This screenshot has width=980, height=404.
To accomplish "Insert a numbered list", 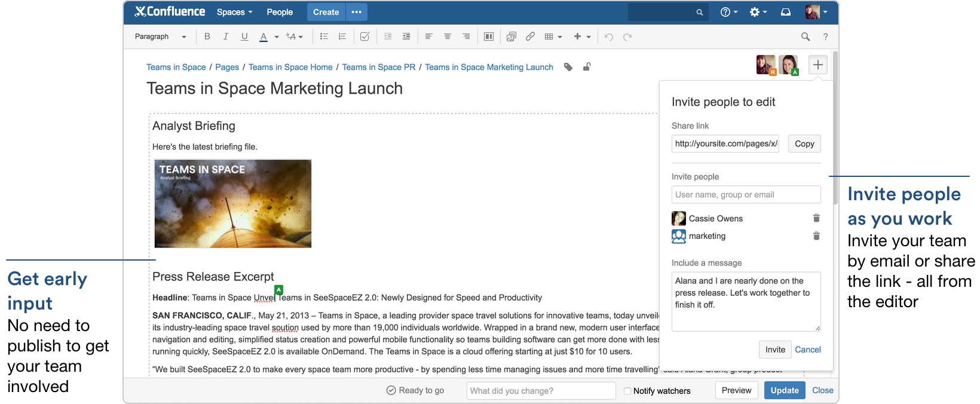I will 342,36.
